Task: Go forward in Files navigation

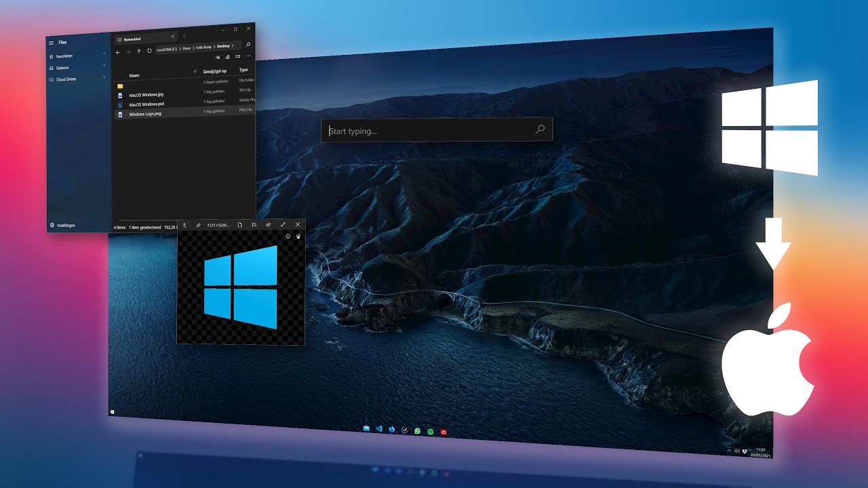Action: 128,52
